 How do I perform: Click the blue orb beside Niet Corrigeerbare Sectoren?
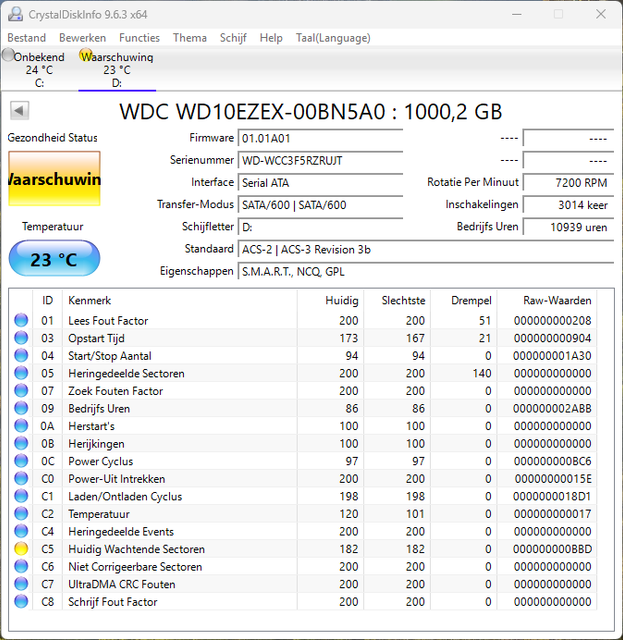coord(21,566)
